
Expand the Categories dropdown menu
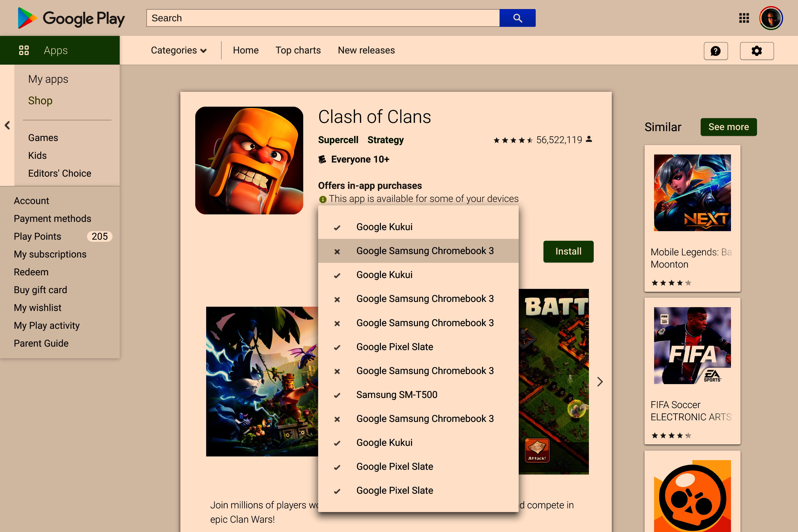coord(178,50)
